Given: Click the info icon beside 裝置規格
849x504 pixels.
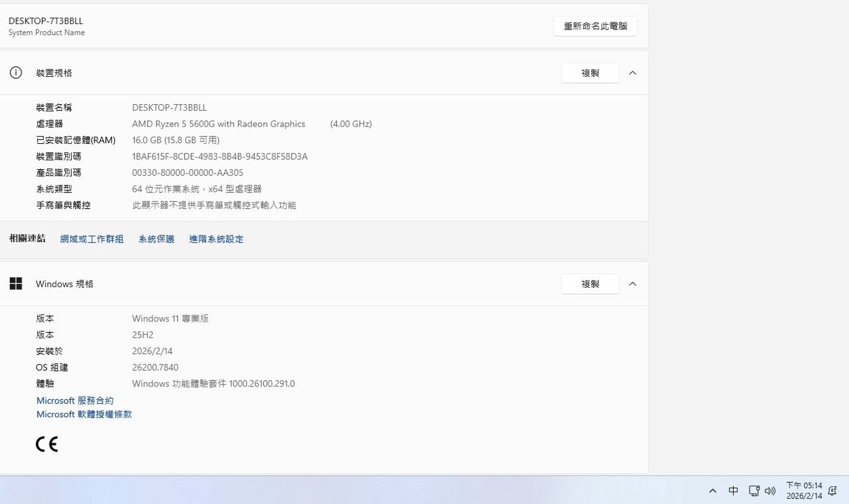Looking at the screenshot, I should tap(16, 73).
